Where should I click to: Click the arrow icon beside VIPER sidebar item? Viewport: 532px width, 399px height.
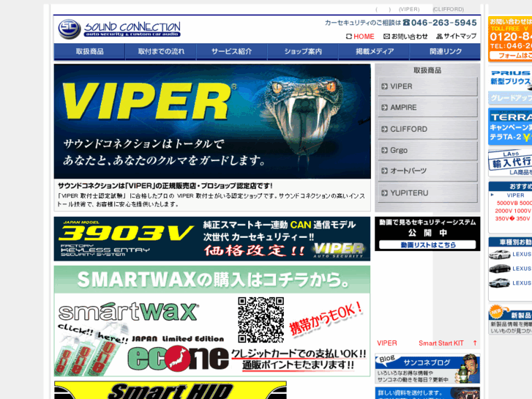tap(384, 86)
